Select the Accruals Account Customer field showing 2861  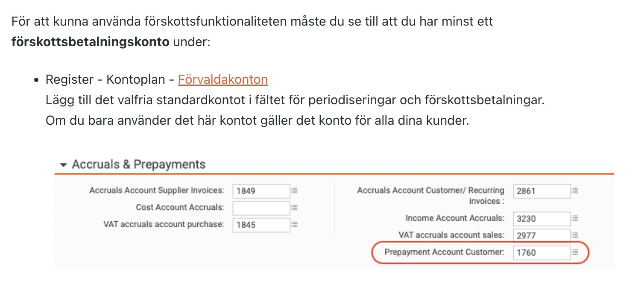542,191
